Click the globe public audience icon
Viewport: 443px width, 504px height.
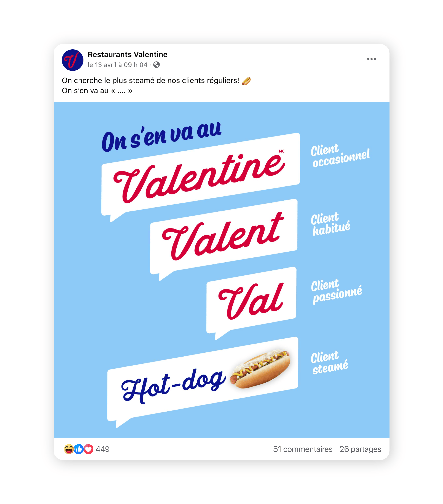point(156,65)
